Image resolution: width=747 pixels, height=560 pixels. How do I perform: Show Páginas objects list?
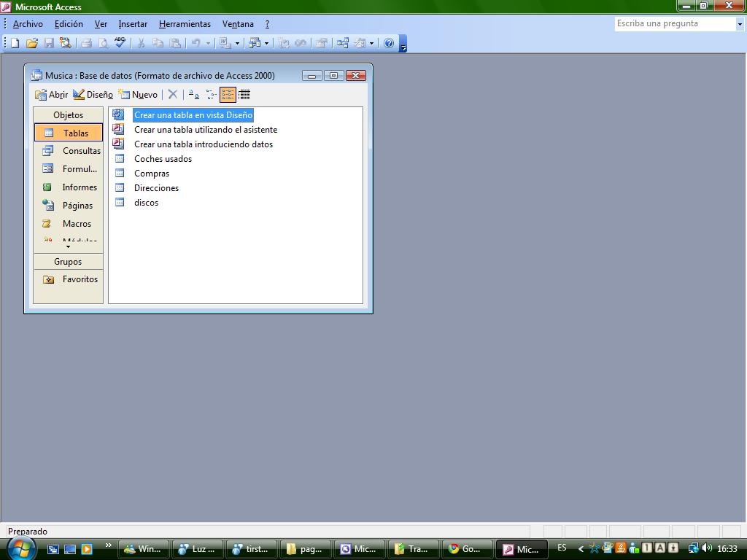click(69, 205)
